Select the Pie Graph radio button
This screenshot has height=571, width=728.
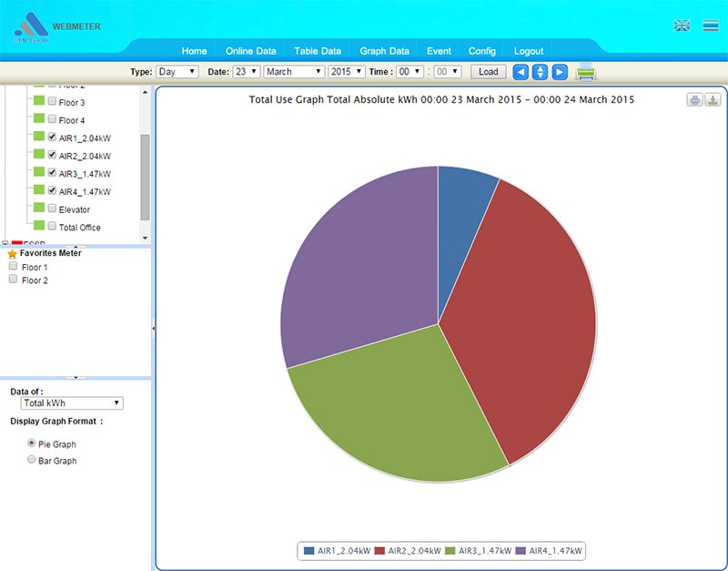[x=32, y=443]
